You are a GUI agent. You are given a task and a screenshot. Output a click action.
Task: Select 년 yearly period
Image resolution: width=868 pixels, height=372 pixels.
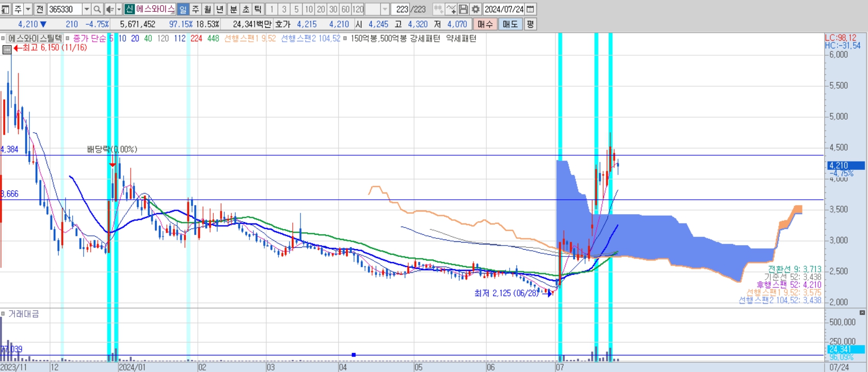(x=220, y=9)
